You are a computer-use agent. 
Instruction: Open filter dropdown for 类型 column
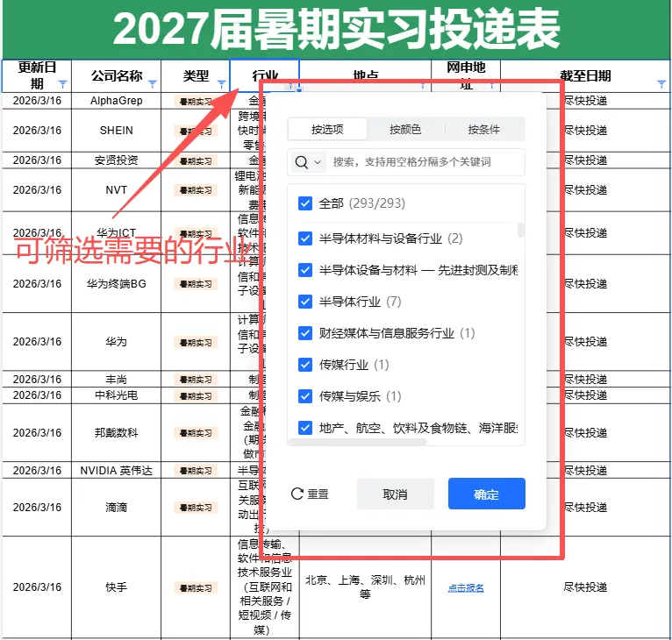[x=221, y=83]
